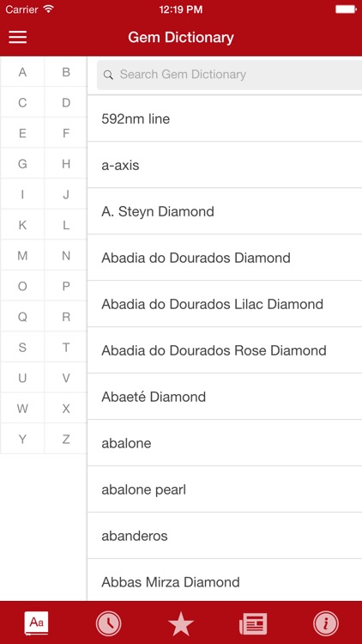Viewport: 362px width, 644px height.
Task: Open the info tab icon
Action: 326,623
